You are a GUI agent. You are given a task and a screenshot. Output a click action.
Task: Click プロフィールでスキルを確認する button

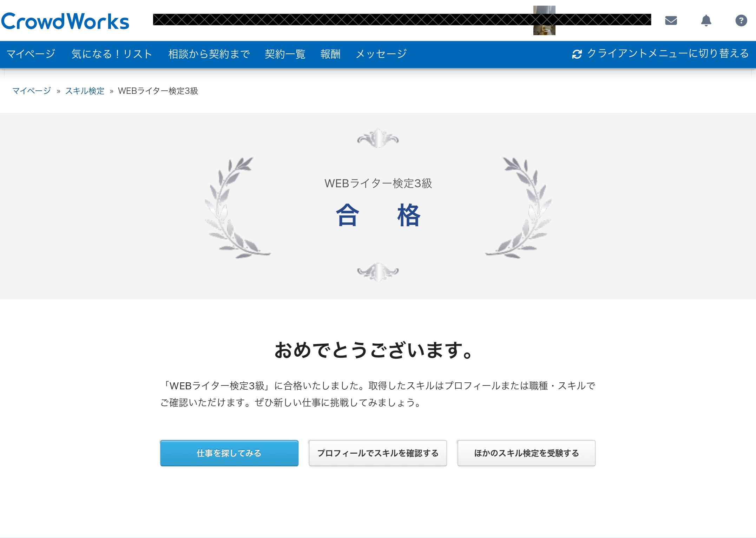(378, 453)
